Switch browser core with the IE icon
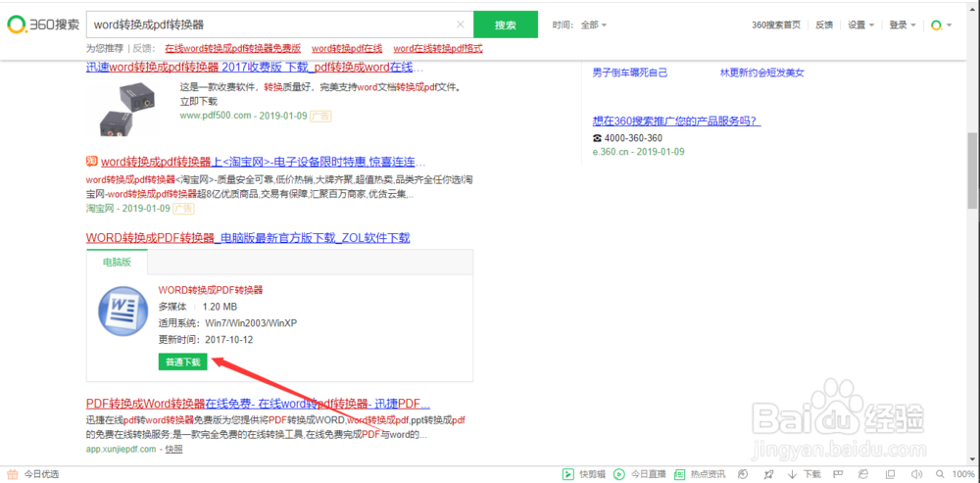 click(x=863, y=474)
